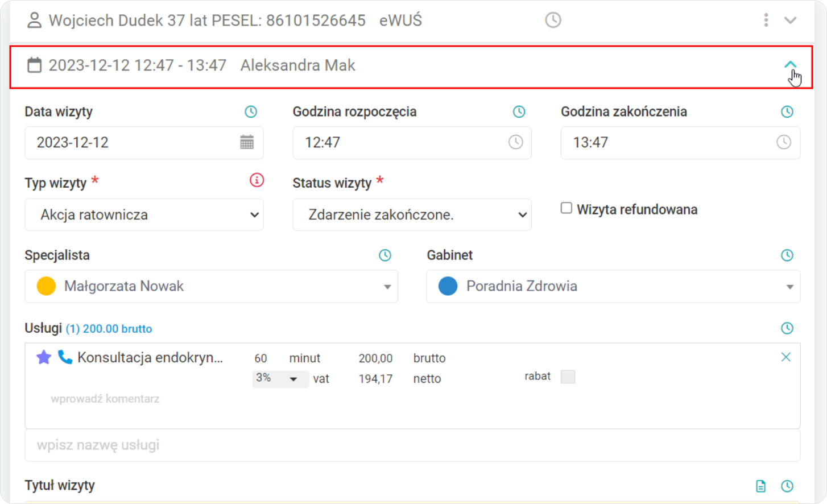The width and height of the screenshot is (827, 504).
Task: Click the Data wizyty date field
Action: tap(144, 143)
